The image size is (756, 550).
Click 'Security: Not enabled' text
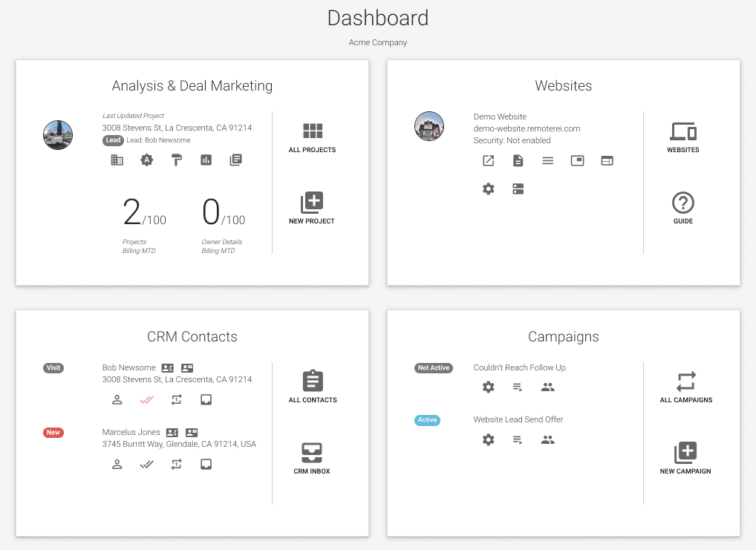point(512,141)
